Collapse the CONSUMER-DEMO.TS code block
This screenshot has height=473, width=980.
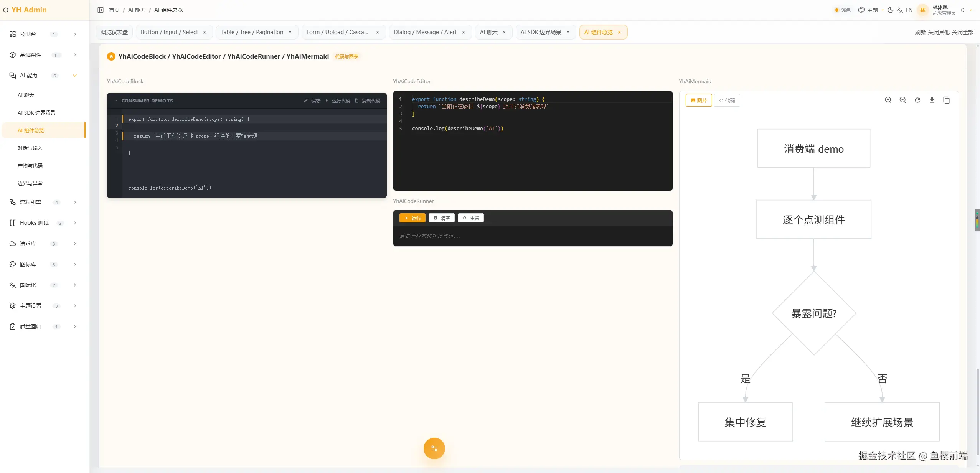point(115,101)
